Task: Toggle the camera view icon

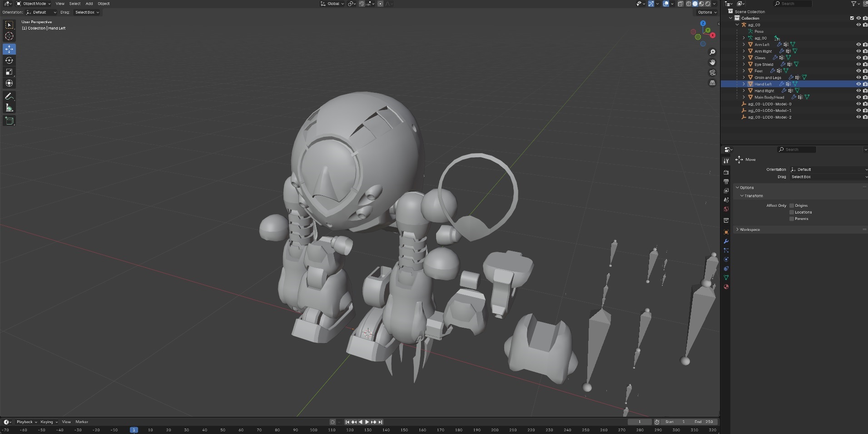Action: tap(712, 73)
